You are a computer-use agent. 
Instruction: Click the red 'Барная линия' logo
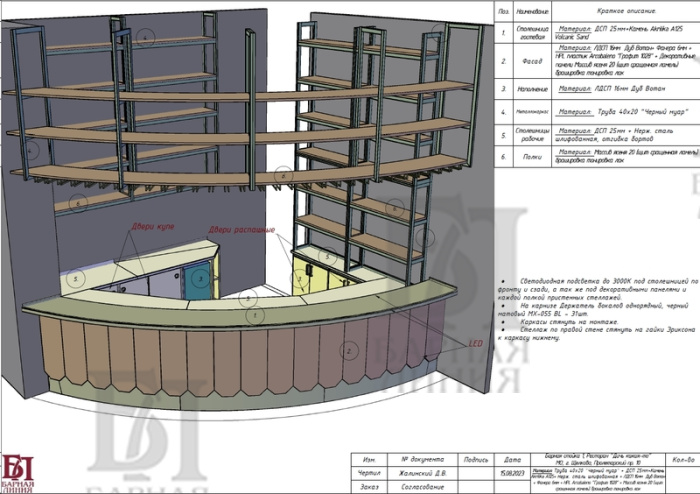pos(17,474)
